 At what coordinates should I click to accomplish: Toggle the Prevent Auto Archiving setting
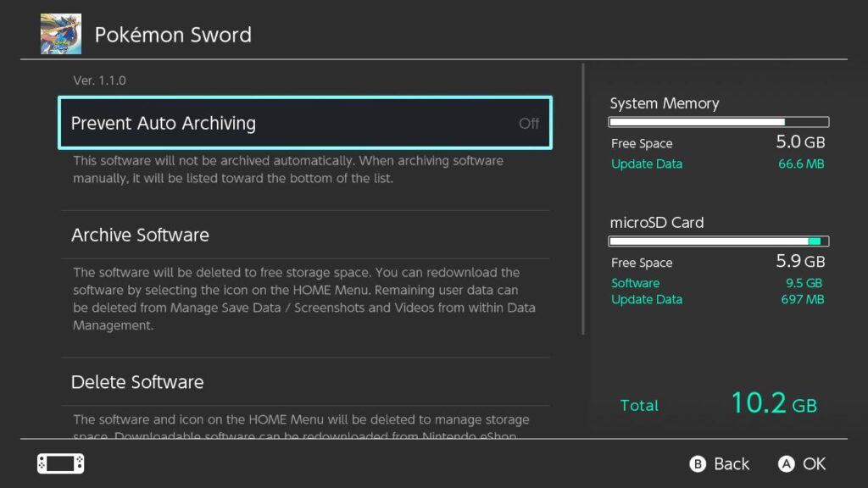pyautogui.click(x=305, y=123)
